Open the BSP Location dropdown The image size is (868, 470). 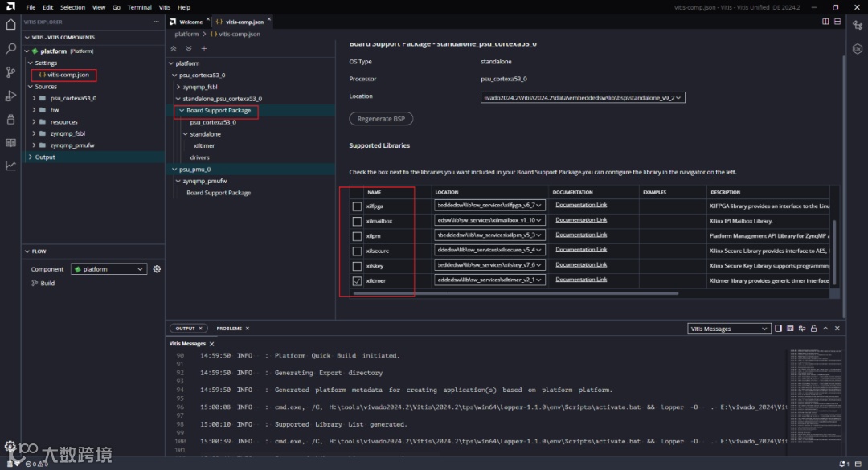(x=583, y=97)
